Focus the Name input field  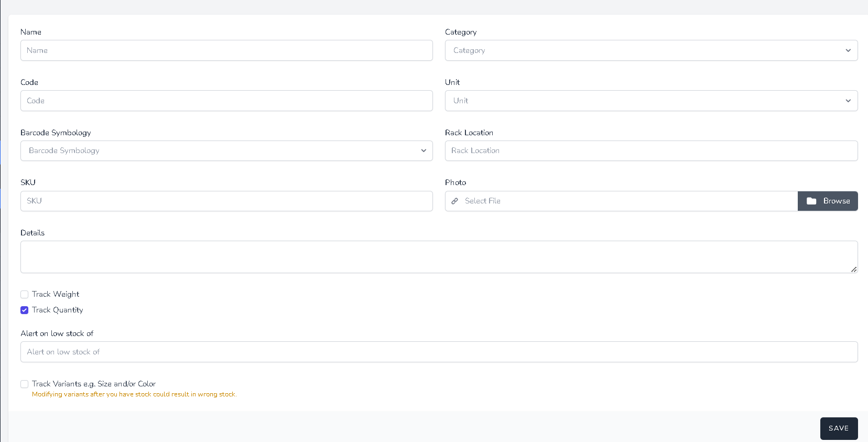click(226, 50)
